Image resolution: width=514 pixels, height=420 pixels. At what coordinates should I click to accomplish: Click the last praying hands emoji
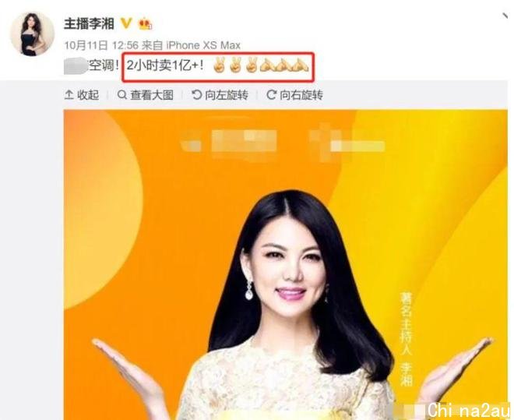(x=301, y=65)
